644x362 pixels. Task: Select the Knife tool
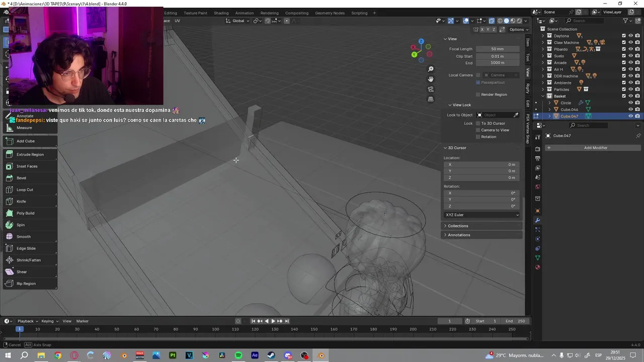(x=30, y=202)
